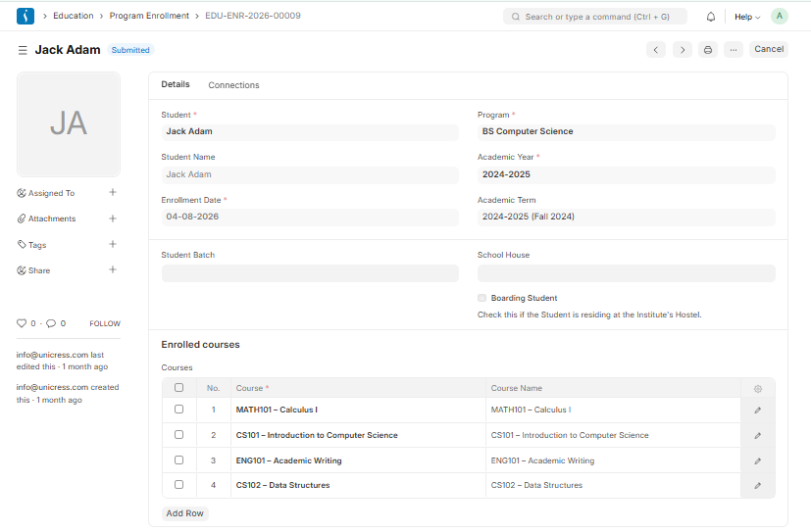The height and width of the screenshot is (532, 811).
Task: Open the Help dropdown menu
Action: 747,17
